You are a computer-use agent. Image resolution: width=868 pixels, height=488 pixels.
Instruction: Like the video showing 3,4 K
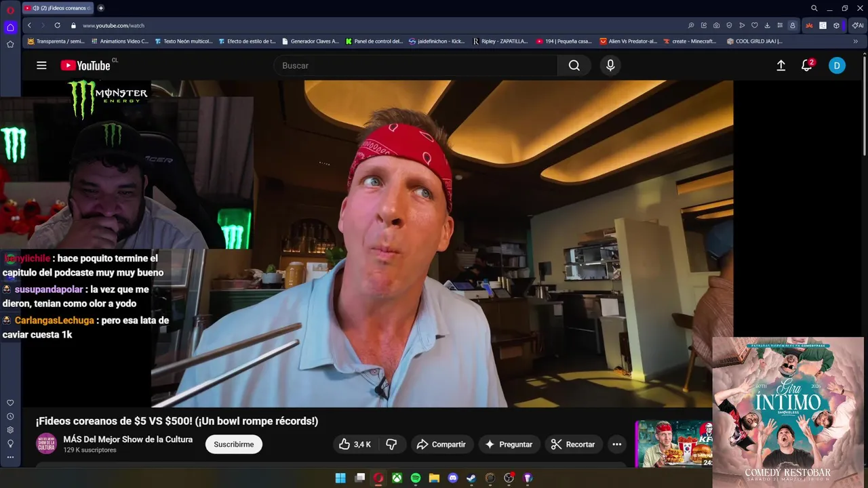coord(356,445)
